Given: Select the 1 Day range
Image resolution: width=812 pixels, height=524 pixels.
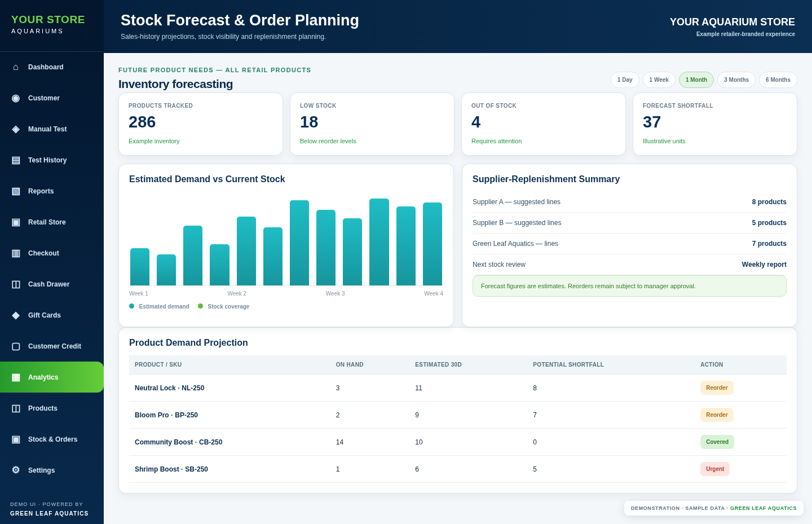Looking at the screenshot, I should (625, 80).
